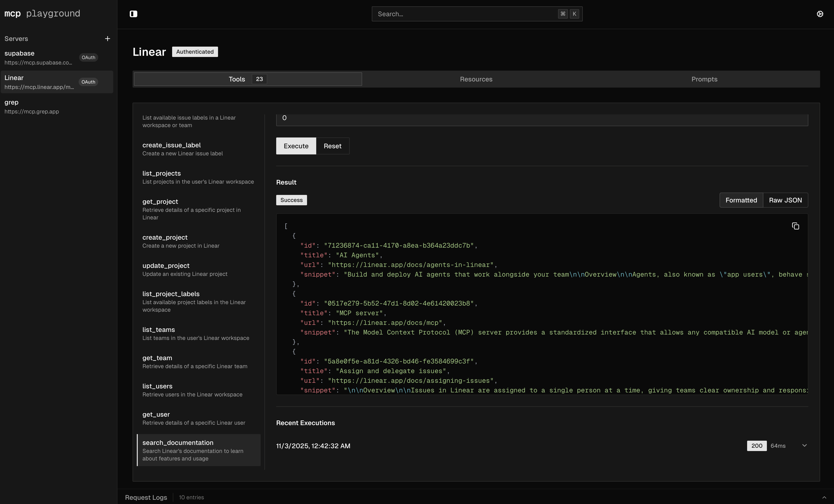Switch result view to Raw JSON
Screen dimensions: 834x504
[785, 200]
